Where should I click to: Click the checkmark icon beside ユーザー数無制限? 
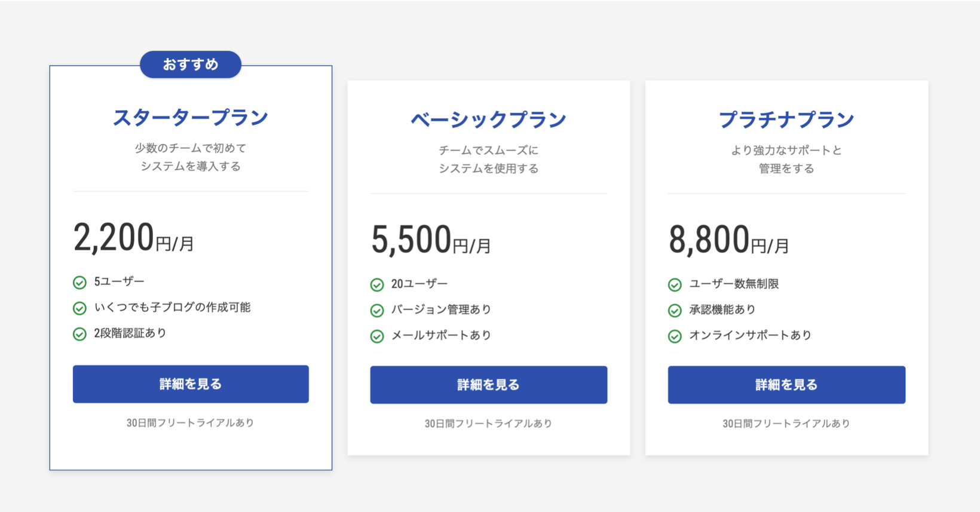pyautogui.click(x=675, y=285)
